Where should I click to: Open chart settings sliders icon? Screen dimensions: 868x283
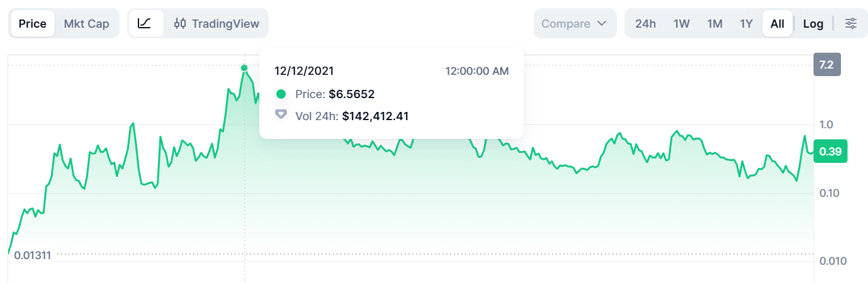[x=850, y=23]
